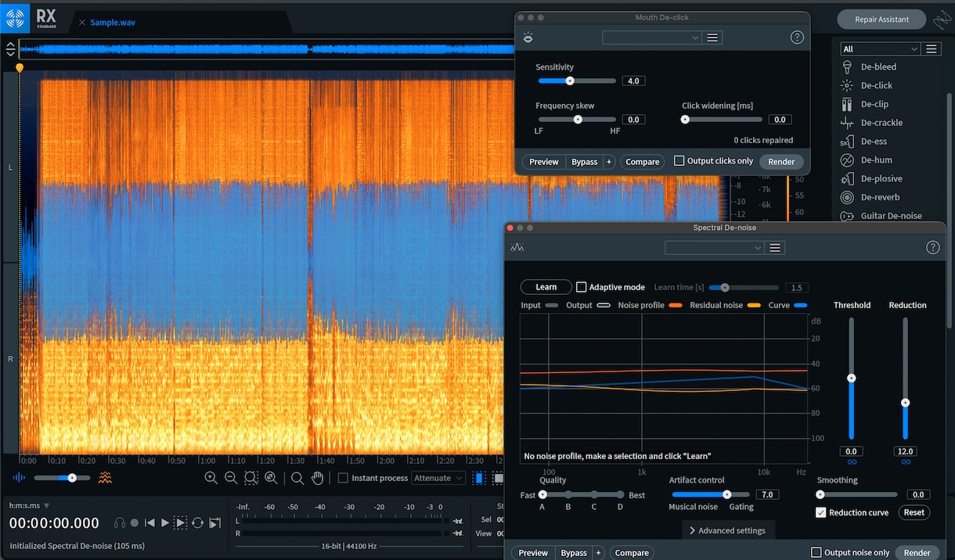
Task: Open the Spectral De-noise preset menu
Action: pyautogui.click(x=775, y=247)
